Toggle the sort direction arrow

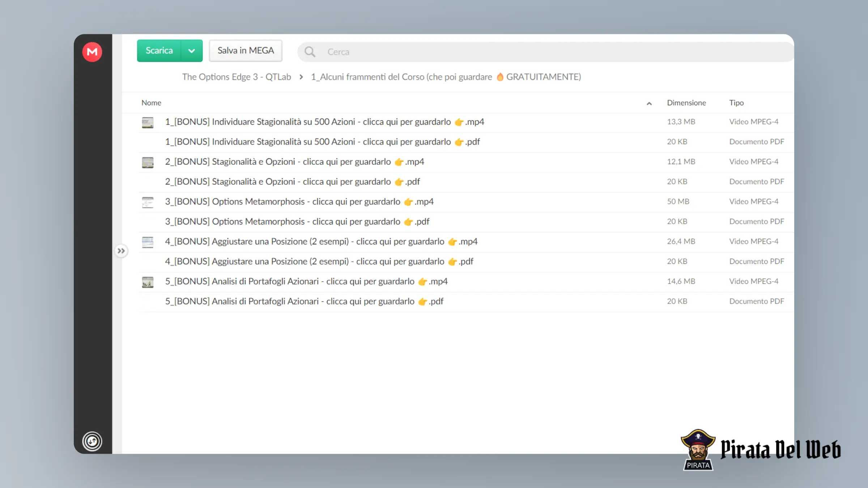pos(649,103)
